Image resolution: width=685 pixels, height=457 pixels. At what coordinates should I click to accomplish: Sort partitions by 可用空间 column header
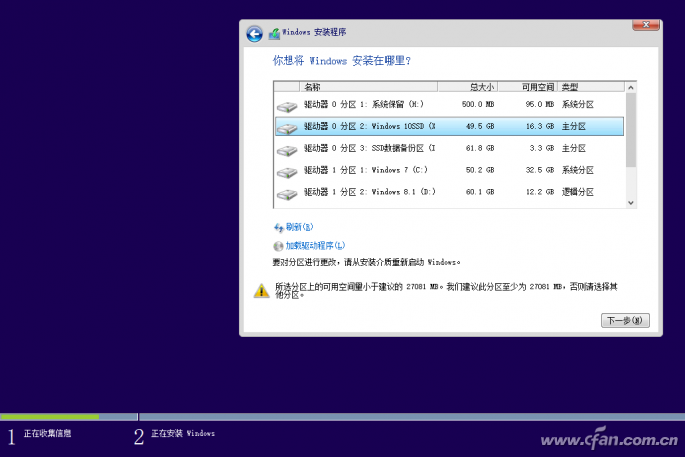coord(527,87)
